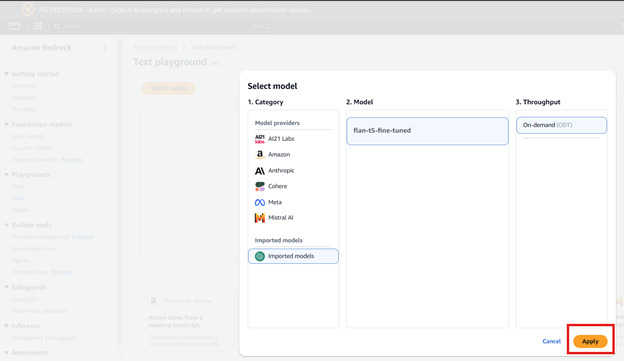Choose the flan-t5-fine-tuned model
The image size is (624, 361).
pos(427,131)
